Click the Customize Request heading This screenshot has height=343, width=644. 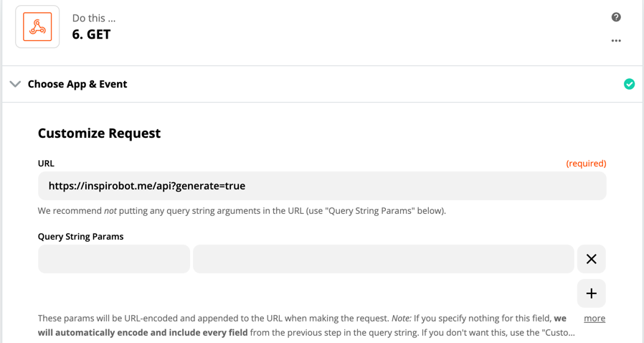[100, 133]
